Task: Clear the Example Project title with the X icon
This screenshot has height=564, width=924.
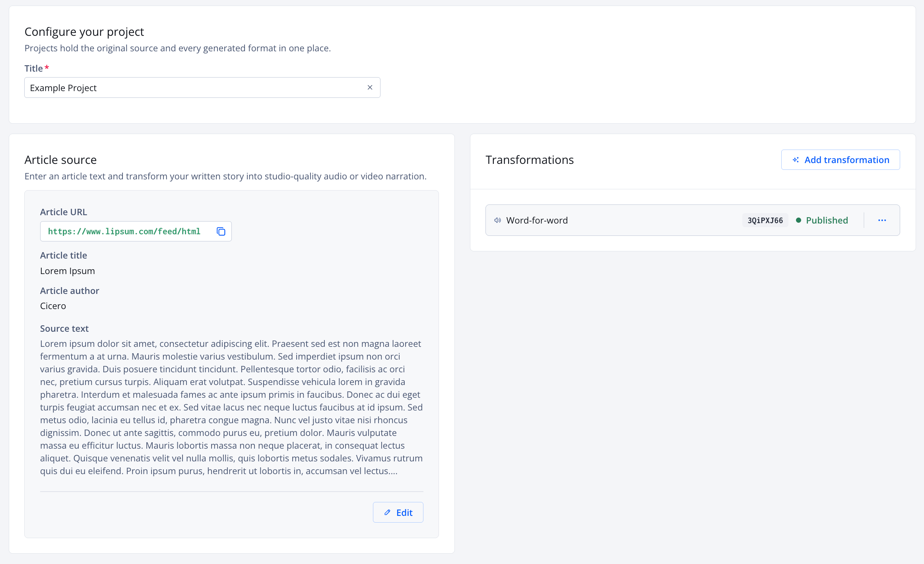Action: click(369, 88)
